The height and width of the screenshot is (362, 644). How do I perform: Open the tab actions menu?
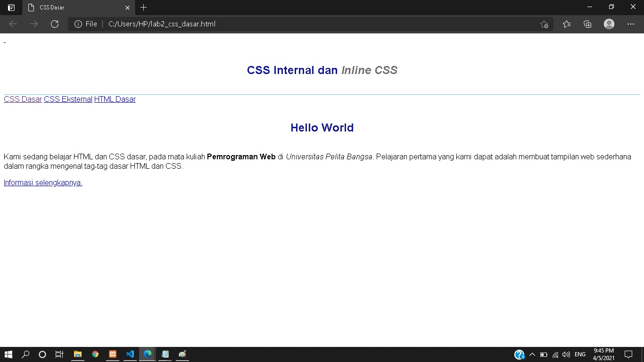click(11, 8)
